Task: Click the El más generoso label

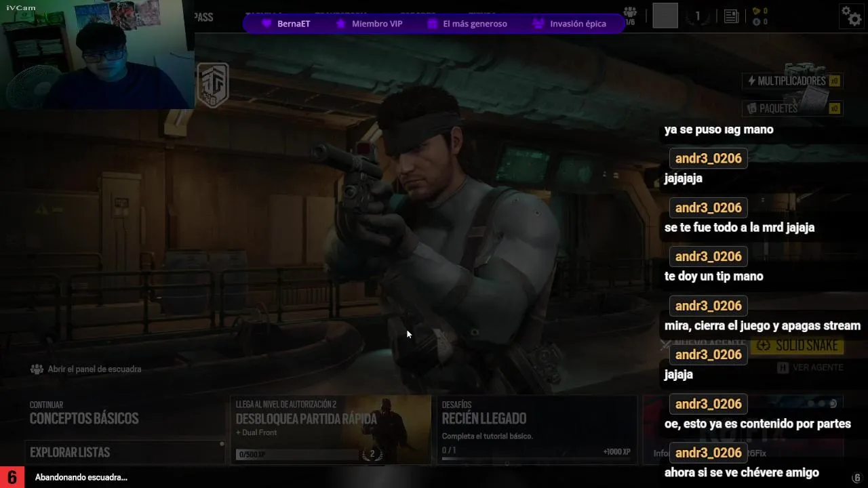Action: 475,24
